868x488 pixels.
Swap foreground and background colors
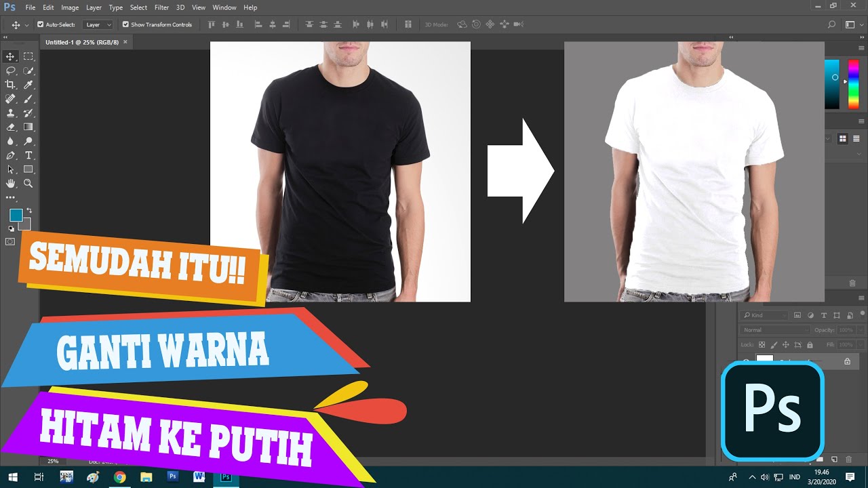click(x=28, y=211)
